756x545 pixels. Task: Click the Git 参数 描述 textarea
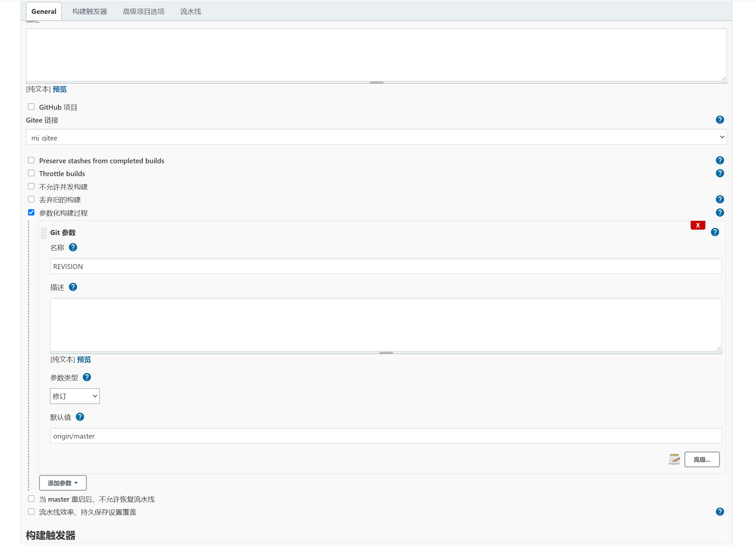coord(386,325)
